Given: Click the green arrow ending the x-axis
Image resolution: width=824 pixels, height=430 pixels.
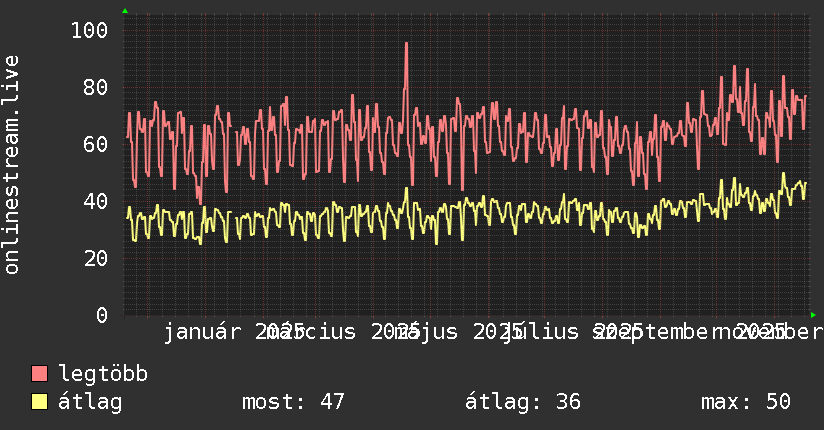Looking at the screenshot, I should (813, 315).
